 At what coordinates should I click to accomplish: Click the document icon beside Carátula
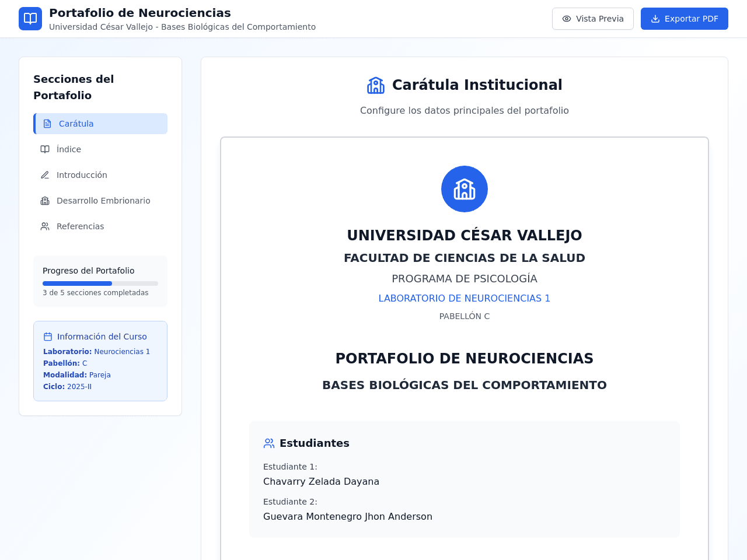click(47, 124)
